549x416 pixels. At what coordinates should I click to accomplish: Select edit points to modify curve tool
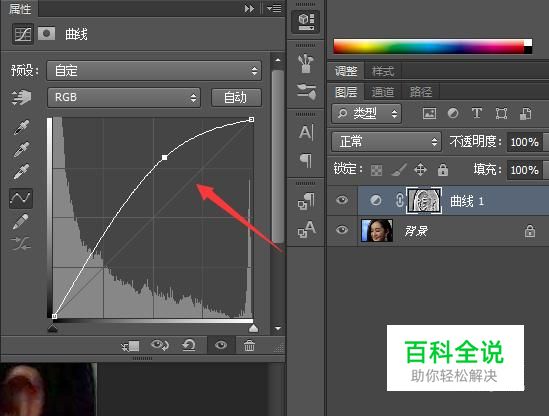21,198
